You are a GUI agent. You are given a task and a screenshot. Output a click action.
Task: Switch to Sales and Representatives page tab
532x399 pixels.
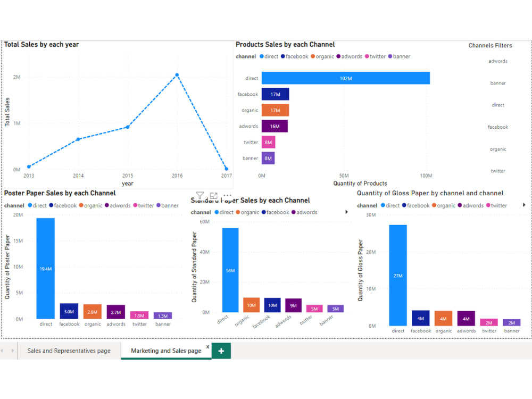(x=69, y=351)
